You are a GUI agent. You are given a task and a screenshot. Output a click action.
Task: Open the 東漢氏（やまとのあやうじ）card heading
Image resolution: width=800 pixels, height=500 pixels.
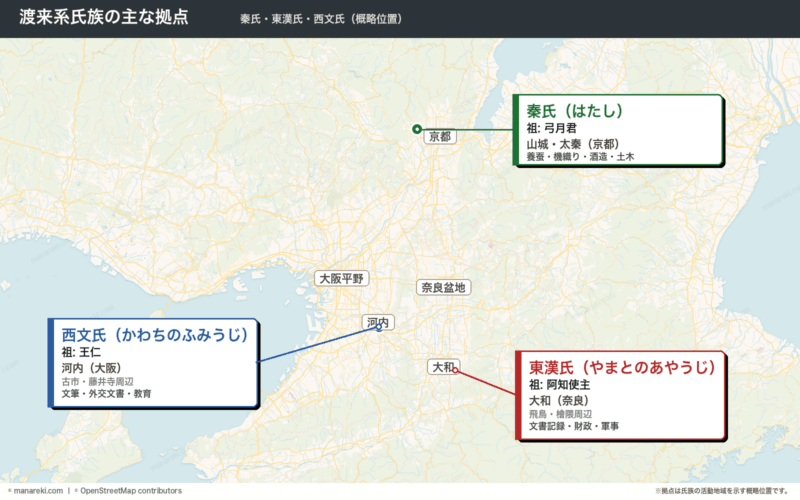click(622, 367)
